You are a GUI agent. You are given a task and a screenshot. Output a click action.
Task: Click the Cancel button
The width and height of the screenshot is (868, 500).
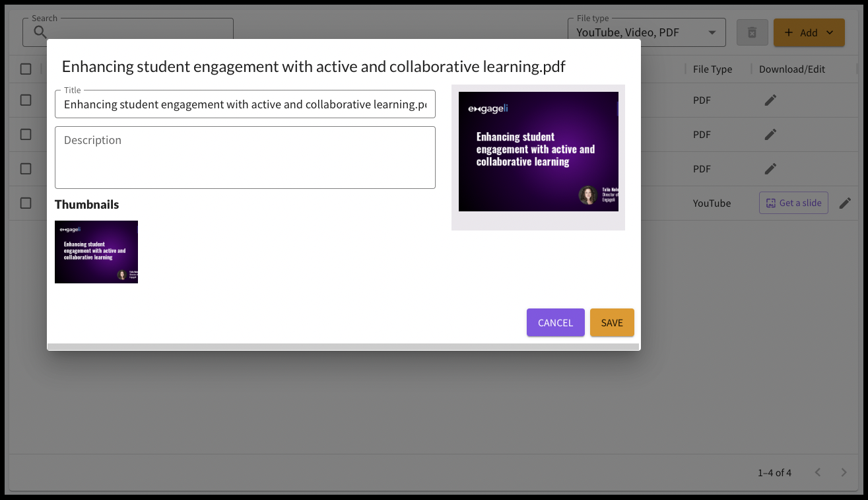[x=555, y=322]
